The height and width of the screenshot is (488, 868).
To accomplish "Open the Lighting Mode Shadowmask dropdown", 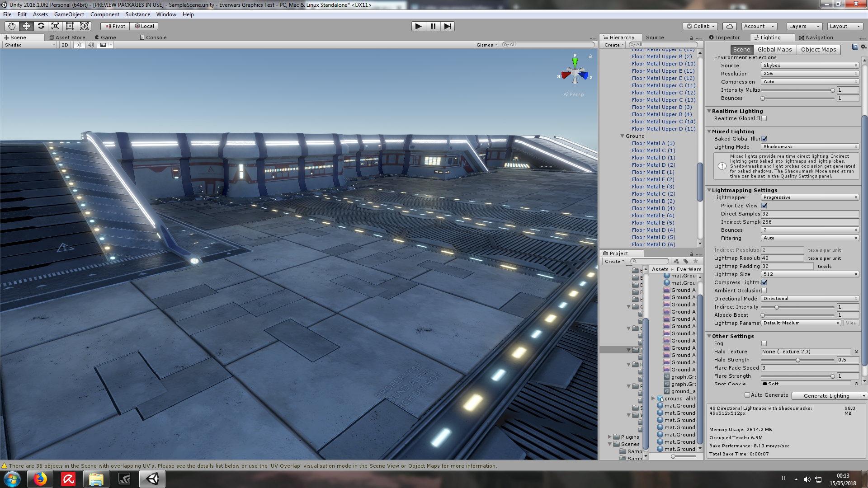I will pyautogui.click(x=809, y=147).
